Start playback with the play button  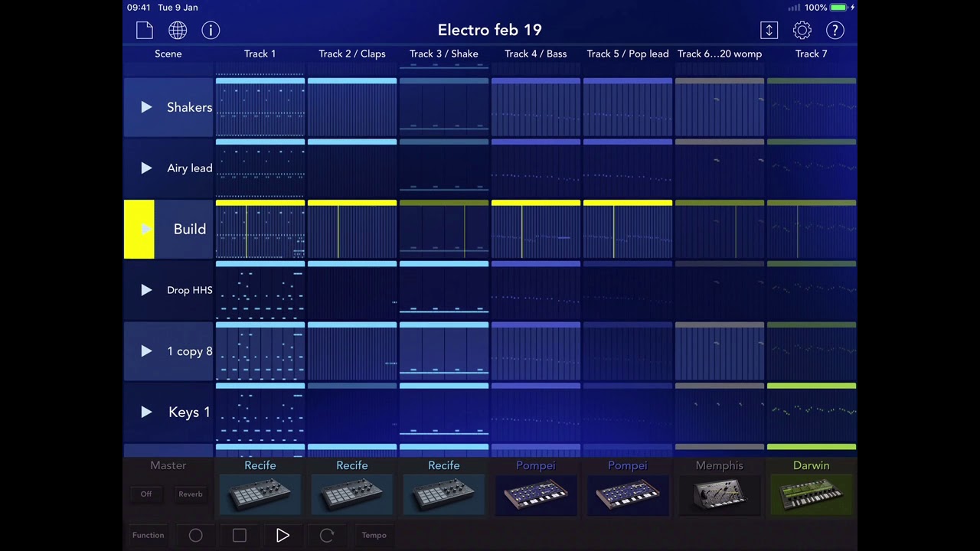click(283, 535)
